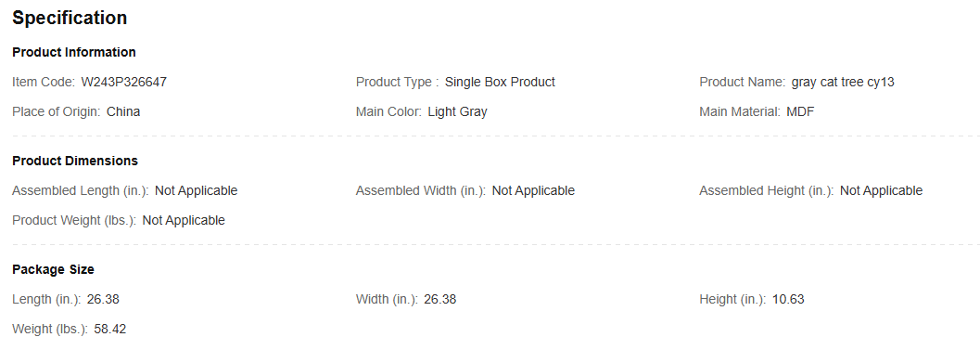Click the Specification heading
The width and height of the screenshot is (980, 350).
[x=70, y=19]
